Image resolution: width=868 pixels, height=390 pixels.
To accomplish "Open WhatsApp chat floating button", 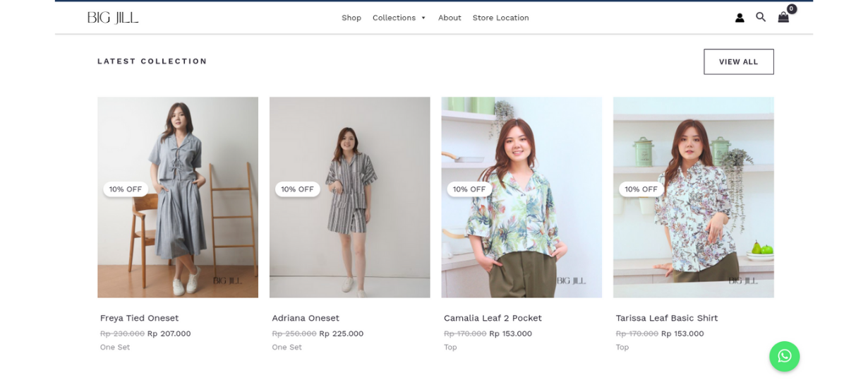I will 784,357.
